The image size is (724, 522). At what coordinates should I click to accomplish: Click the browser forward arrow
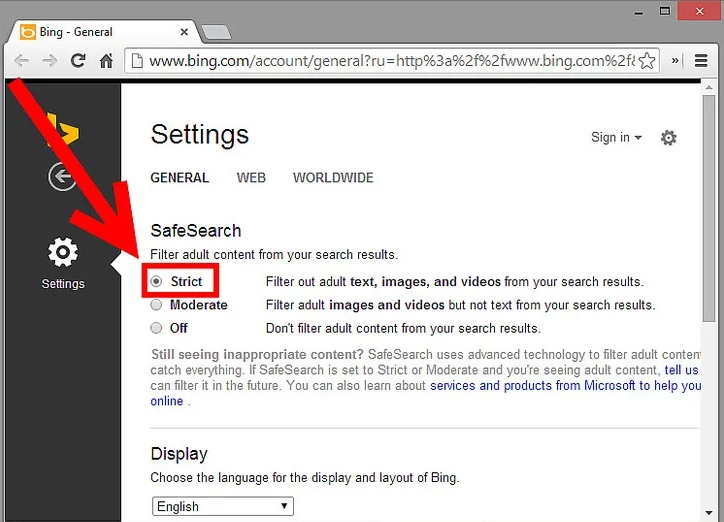click(x=49, y=60)
